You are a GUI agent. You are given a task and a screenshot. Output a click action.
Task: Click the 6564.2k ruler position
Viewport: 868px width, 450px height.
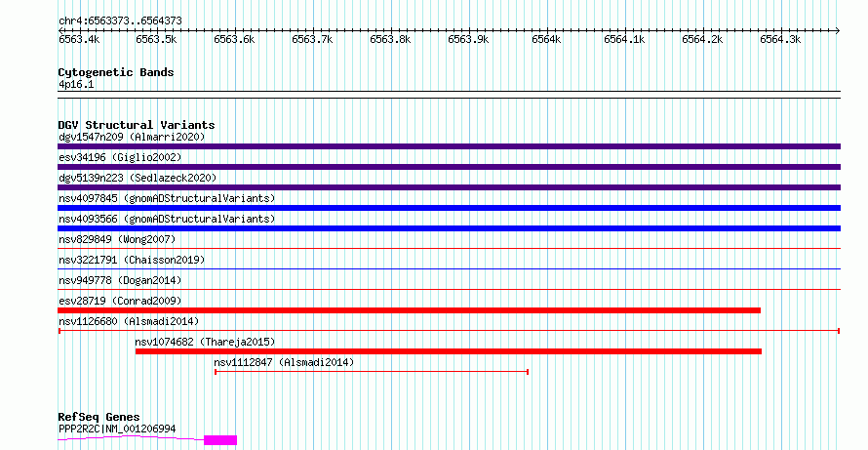(x=703, y=39)
